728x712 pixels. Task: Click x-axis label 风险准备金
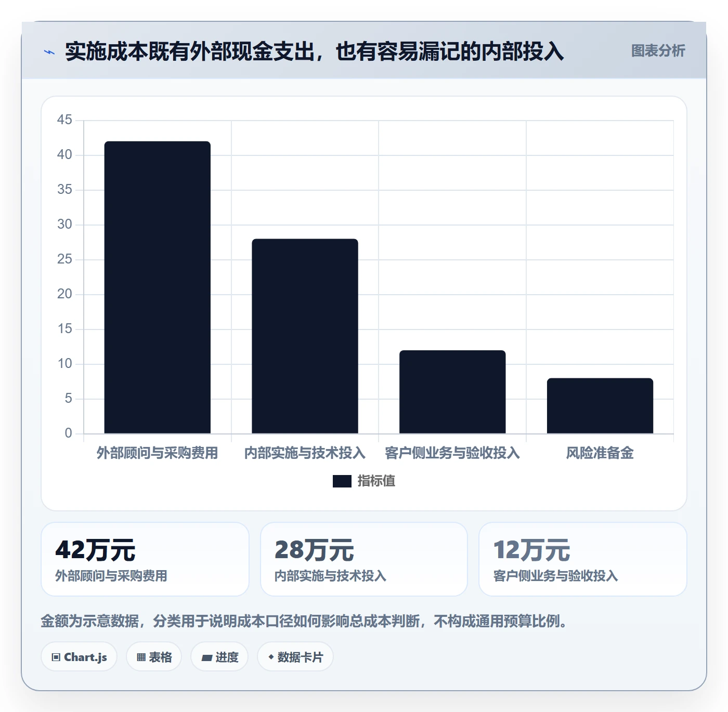600,453
